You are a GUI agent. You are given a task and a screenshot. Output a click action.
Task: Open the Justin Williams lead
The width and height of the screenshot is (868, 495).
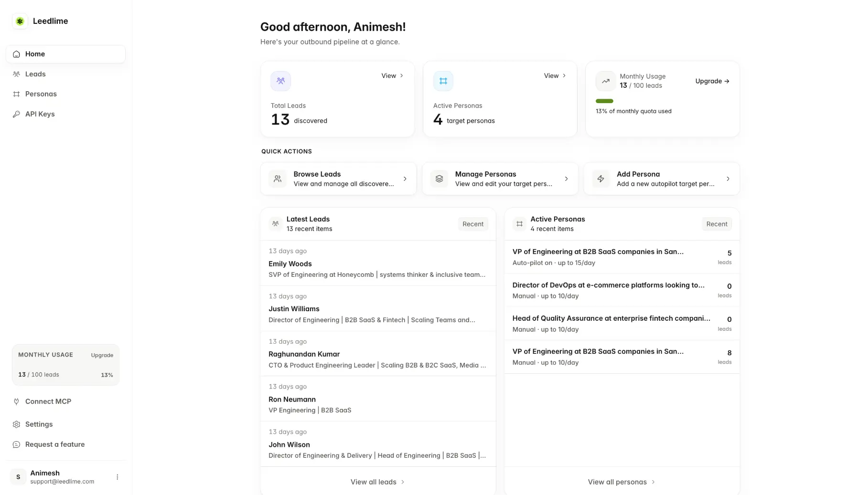(378, 308)
